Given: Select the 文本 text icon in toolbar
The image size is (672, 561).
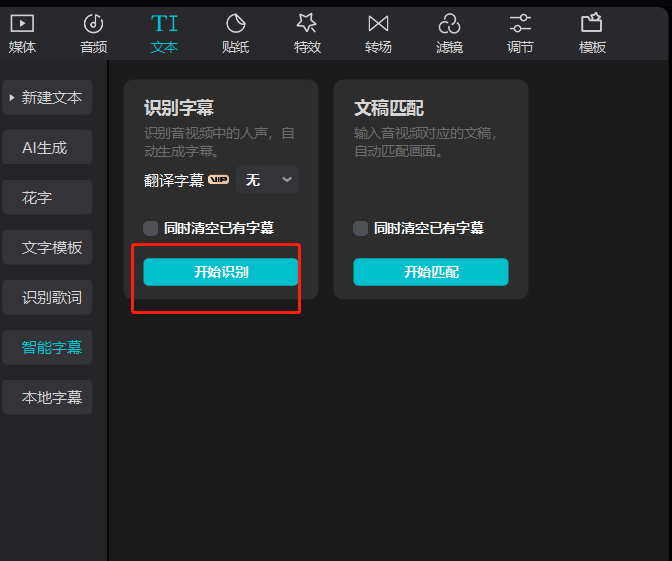Looking at the screenshot, I should pos(164,24).
